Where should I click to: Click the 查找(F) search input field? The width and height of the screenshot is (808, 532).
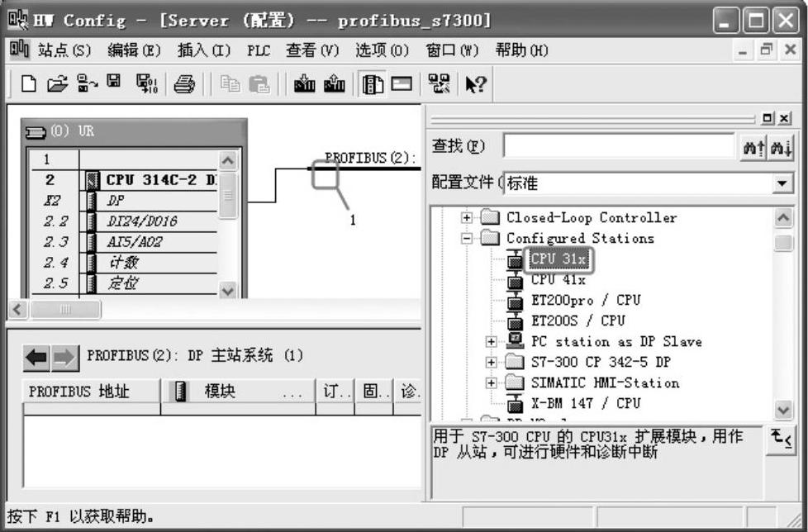pyautogui.click(x=619, y=147)
